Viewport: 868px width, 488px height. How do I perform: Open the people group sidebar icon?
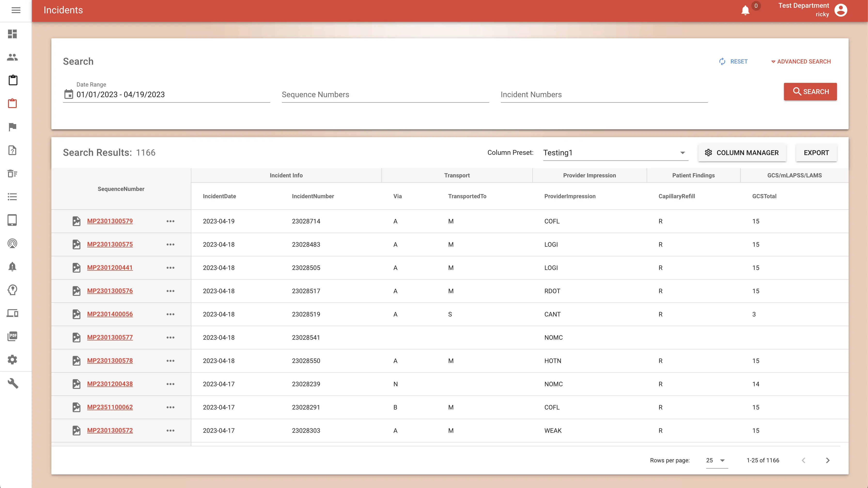pyautogui.click(x=12, y=57)
